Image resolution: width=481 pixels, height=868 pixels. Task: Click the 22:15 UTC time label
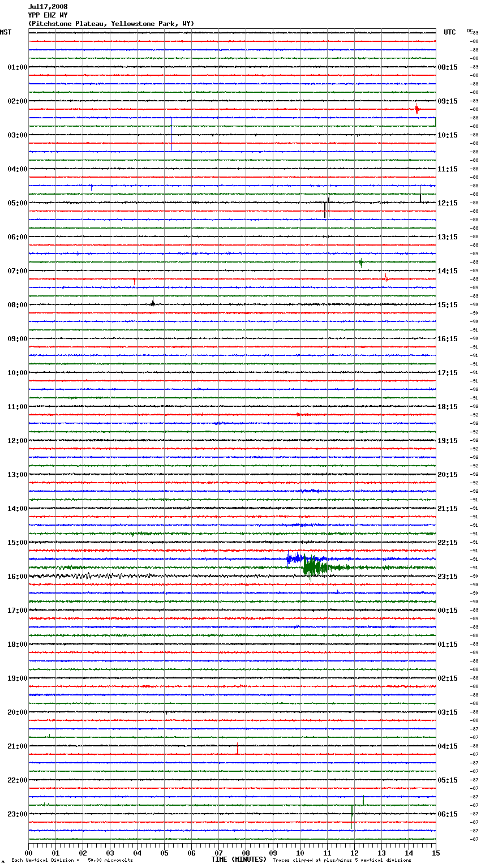coord(448,543)
